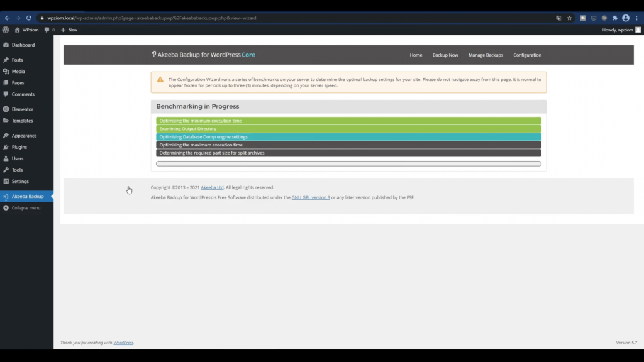Open the Chrome profile avatar icon

[625, 18]
